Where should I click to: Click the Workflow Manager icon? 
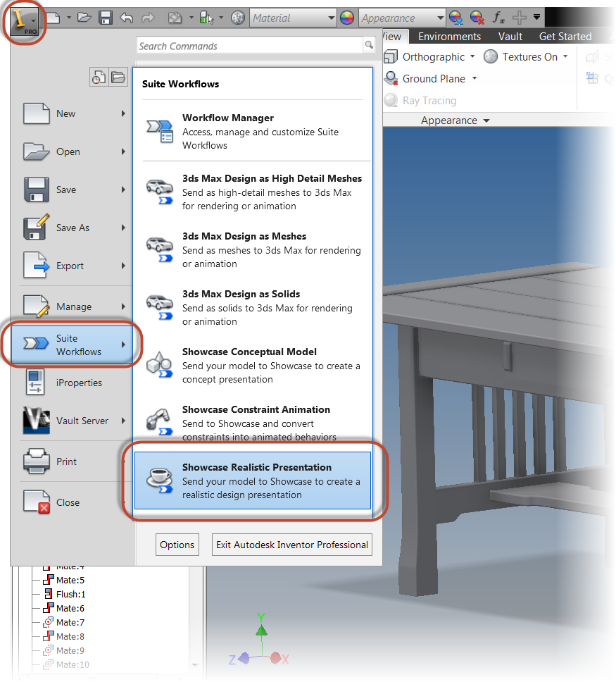tap(160, 132)
